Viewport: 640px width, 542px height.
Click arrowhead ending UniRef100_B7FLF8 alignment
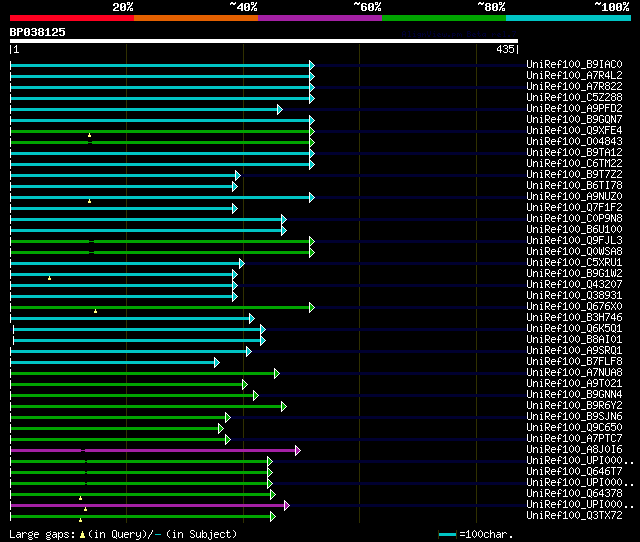pyautogui.click(x=217, y=362)
